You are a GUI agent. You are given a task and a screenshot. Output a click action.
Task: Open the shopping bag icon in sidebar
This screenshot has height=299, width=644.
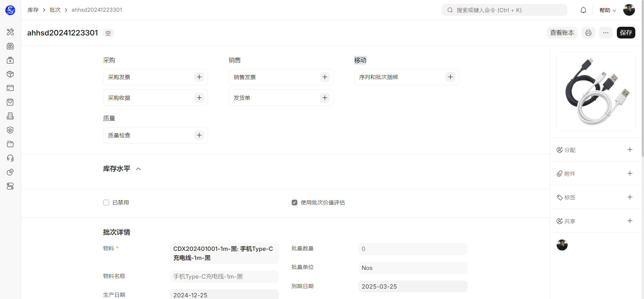pyautogui.click(x=10, y=102)
